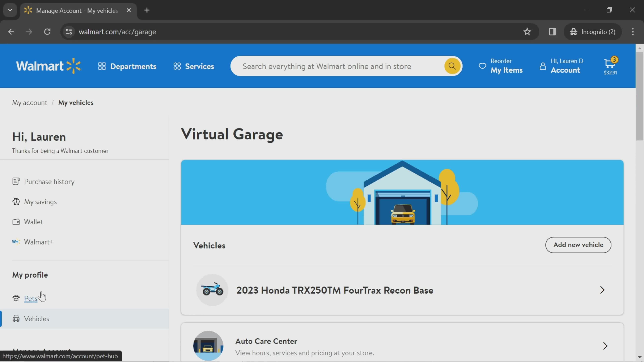Image resolution: width=644 pixels, height=362 pixels.
Task: Click the Services circles icon
Action: [177, 66]
